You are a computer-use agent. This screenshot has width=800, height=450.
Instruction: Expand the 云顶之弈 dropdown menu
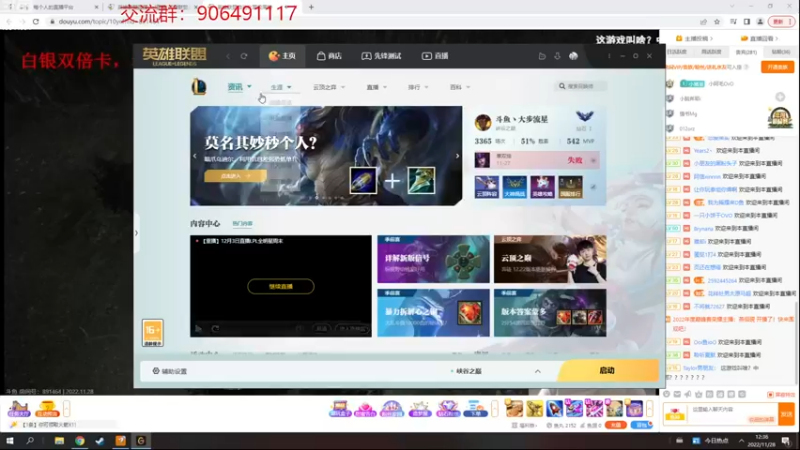(x=329, y=87)
